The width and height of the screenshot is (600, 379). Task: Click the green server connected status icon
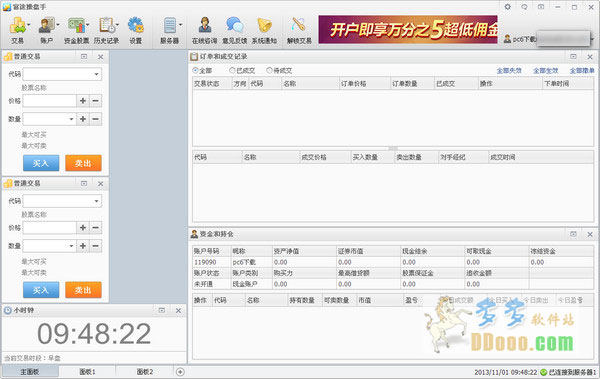543,372
